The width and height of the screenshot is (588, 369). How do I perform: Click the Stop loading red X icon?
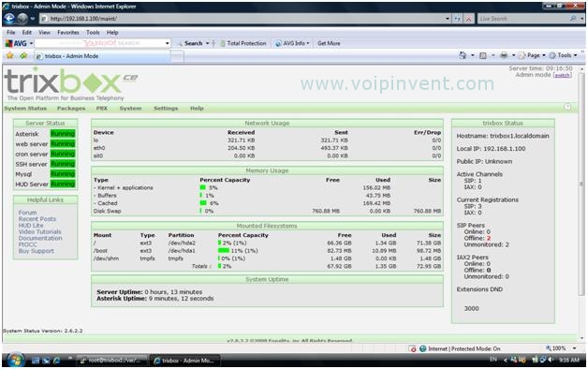[x=469, y=19]
